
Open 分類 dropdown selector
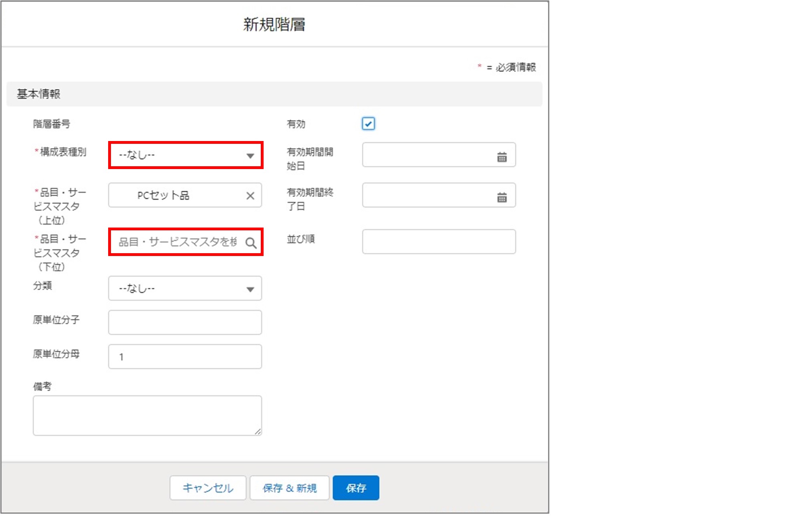click(x=186, y=289)
